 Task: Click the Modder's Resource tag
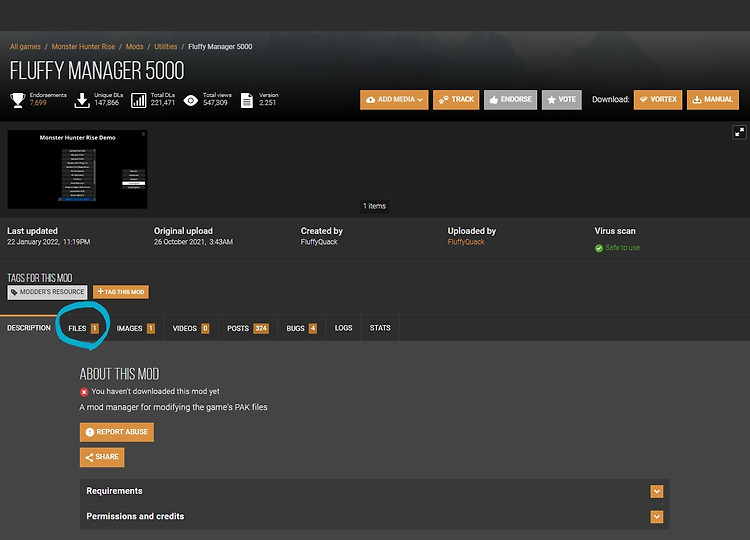coord(47,292)
